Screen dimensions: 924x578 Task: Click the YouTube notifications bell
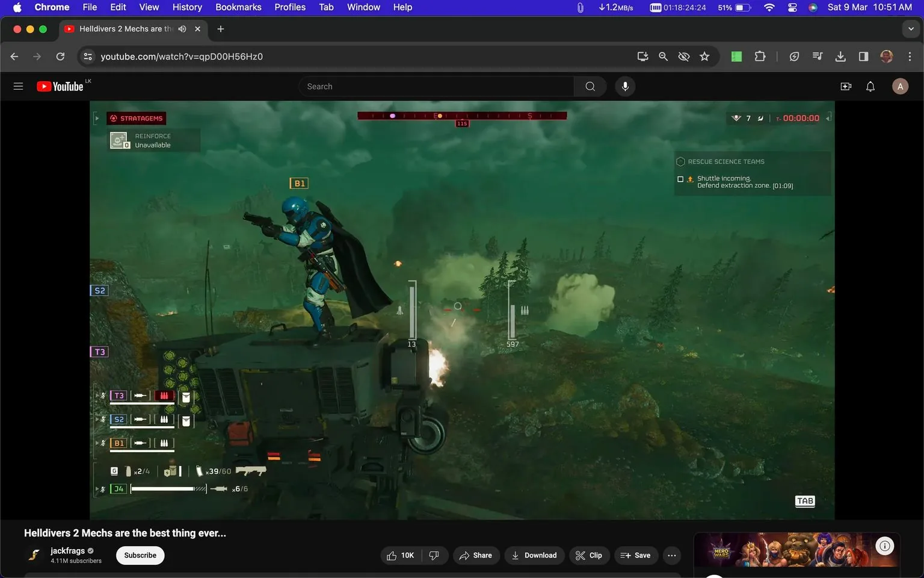pyautogui.click(x=870, y=86)
